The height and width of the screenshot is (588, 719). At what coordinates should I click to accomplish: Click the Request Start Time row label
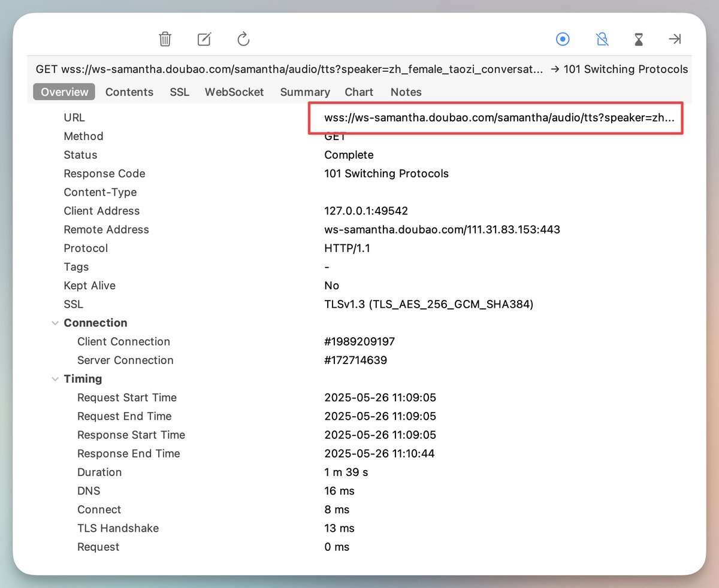127,398
